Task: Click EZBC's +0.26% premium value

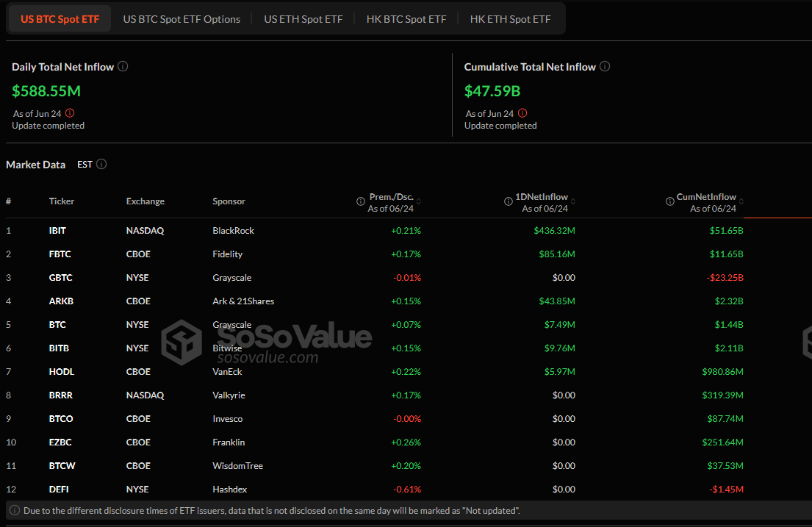Action: (x=406, y=442)
